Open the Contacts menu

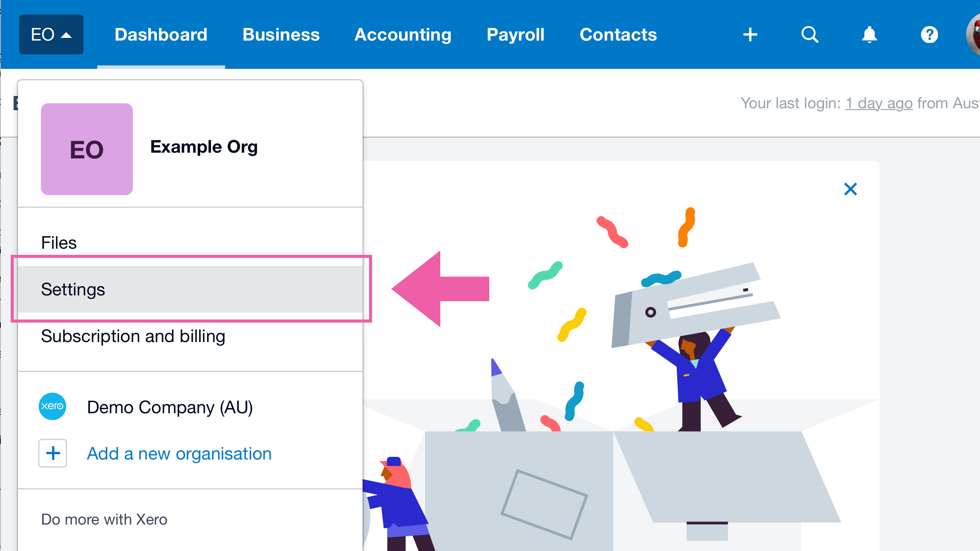[618, 34]
